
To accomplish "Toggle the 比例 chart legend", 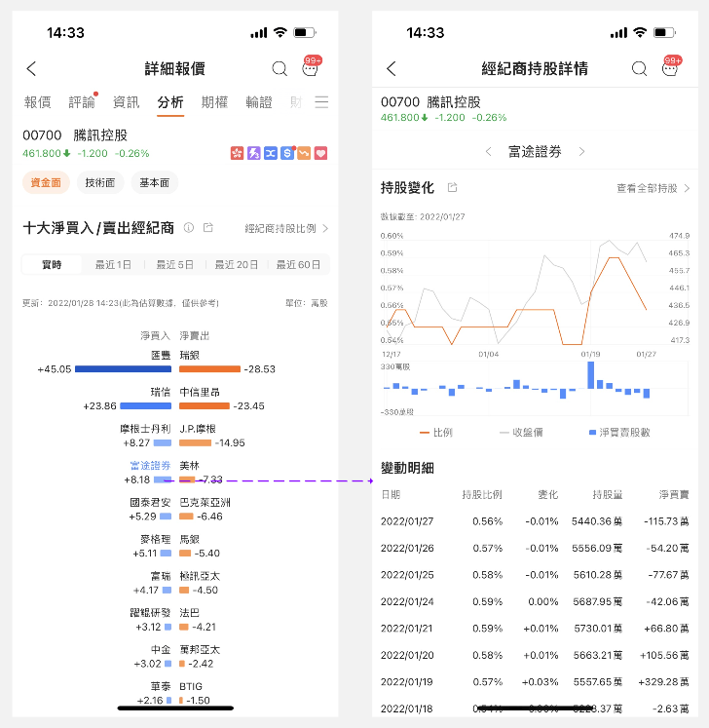I will [x=435, y=433].
